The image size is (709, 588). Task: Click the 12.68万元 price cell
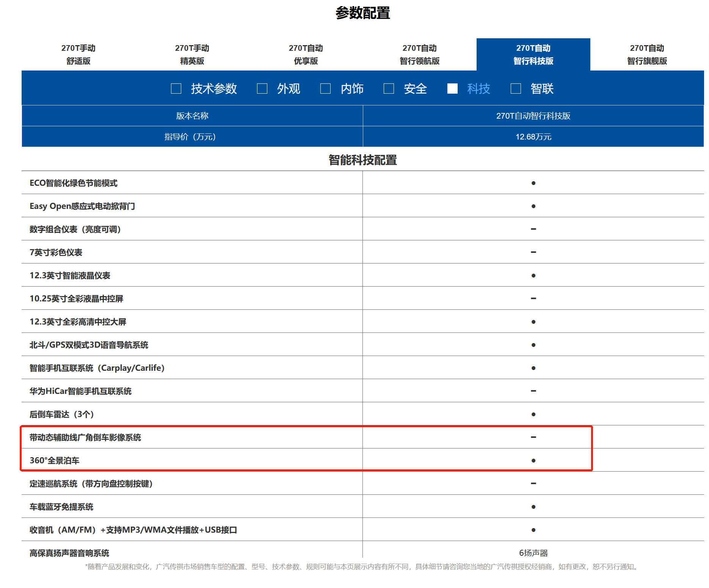533,137
